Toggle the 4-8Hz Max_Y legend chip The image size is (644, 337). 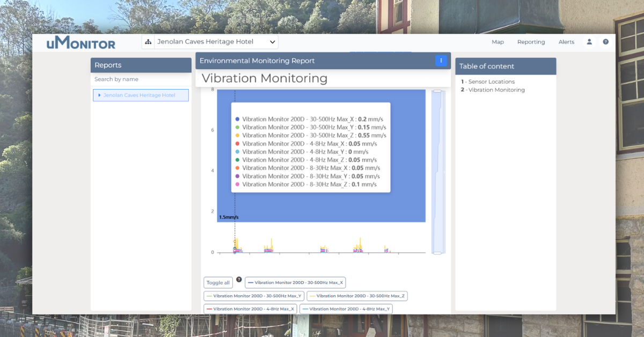346,309
